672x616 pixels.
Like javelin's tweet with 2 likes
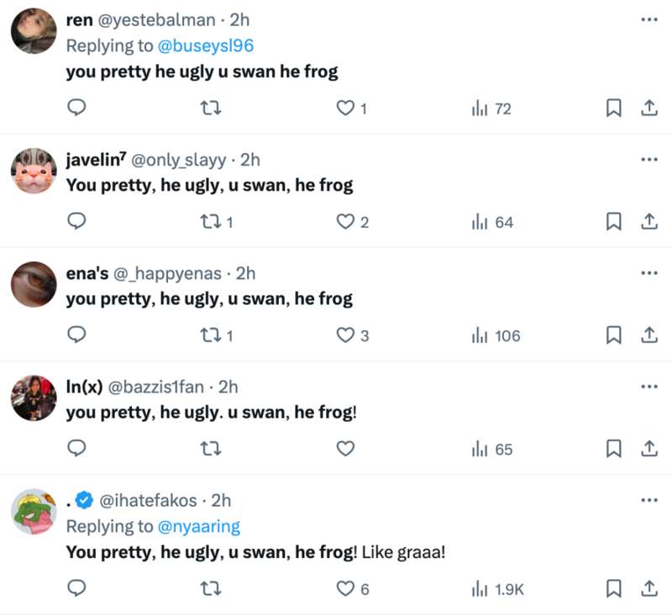[x=345, y=222]
